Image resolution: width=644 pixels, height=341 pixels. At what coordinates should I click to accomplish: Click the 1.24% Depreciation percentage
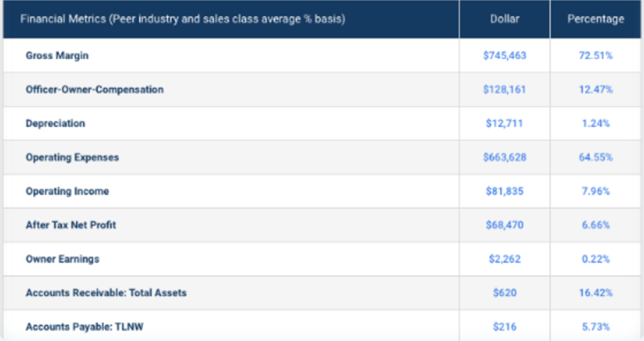pos(596,123)
